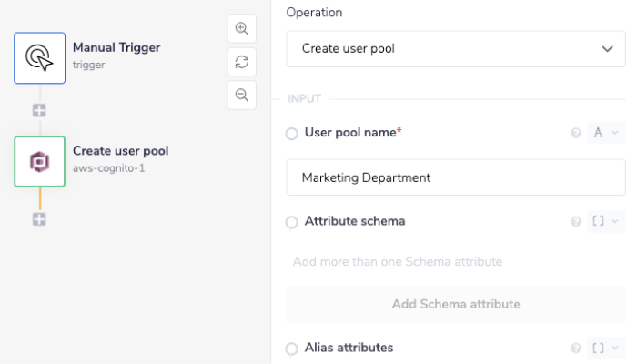
Task: Click the Add Schema attribute button
Action: 456,304
